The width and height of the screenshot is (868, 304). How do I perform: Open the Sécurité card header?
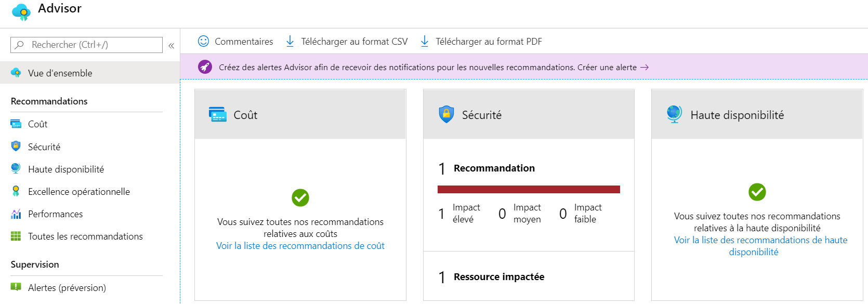click(x=529, y=114)
